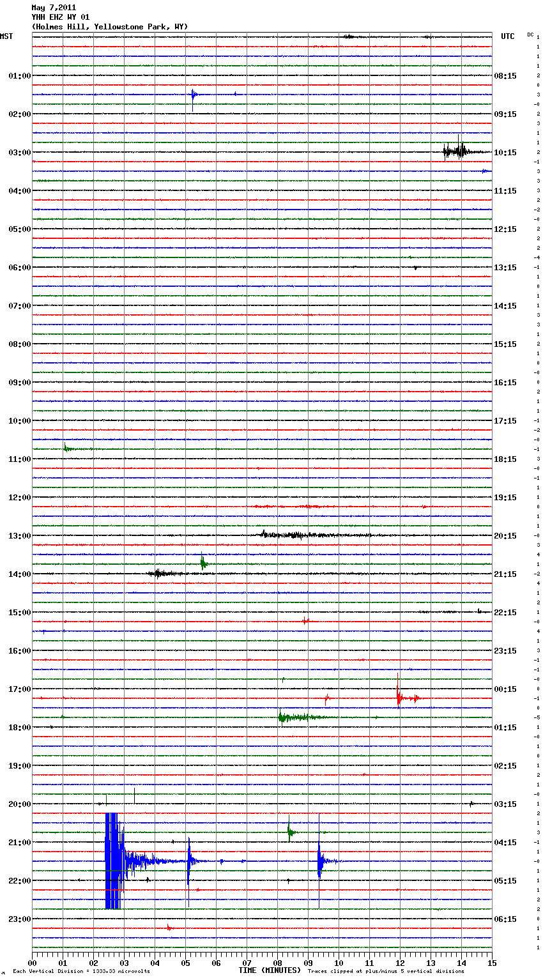Click the 03:15 UTC time label
Screen dimensions: 543x980
(505, 804)
